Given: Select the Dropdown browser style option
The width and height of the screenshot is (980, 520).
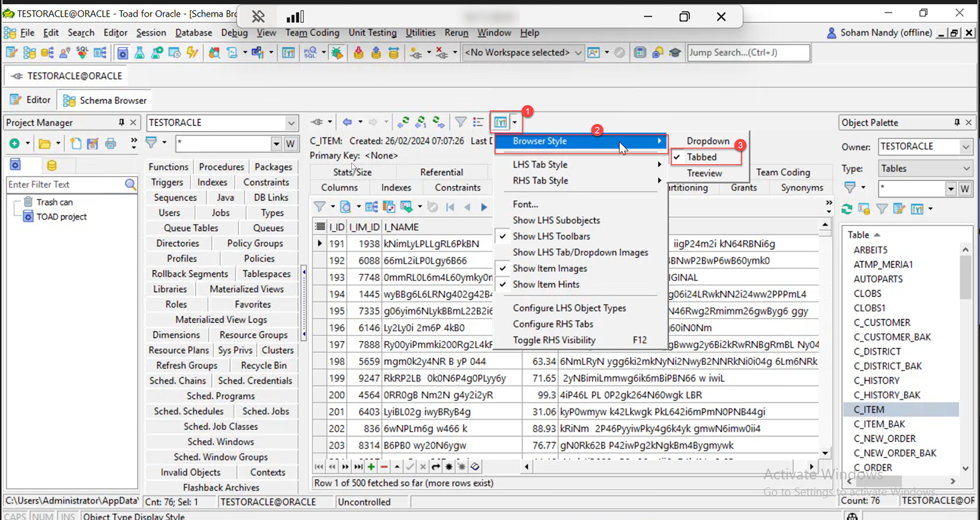Looking at the screenshot, I should point(708,141).
